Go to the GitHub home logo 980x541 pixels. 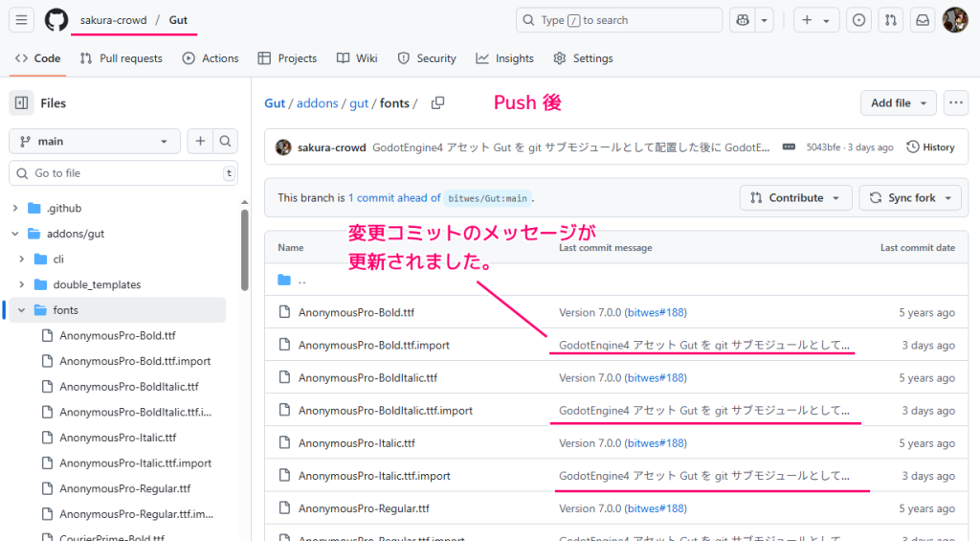click(x=56, y=20)
